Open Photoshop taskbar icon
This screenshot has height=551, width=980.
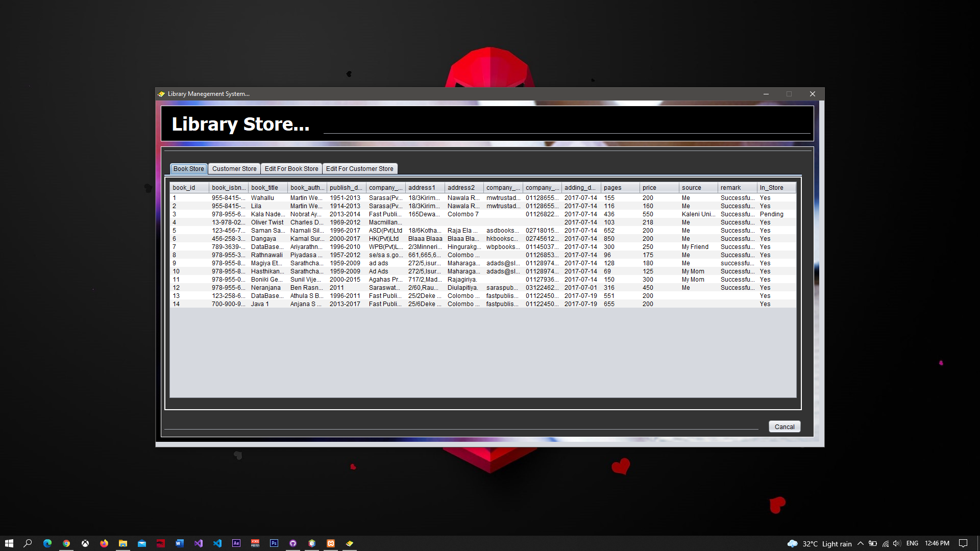pos(274,543)
